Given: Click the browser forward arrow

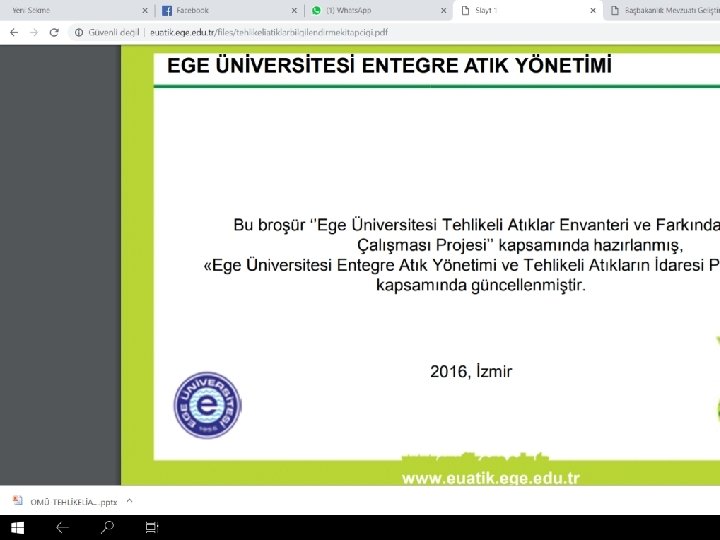Looking at the screenshot, I should pos(34,33).
